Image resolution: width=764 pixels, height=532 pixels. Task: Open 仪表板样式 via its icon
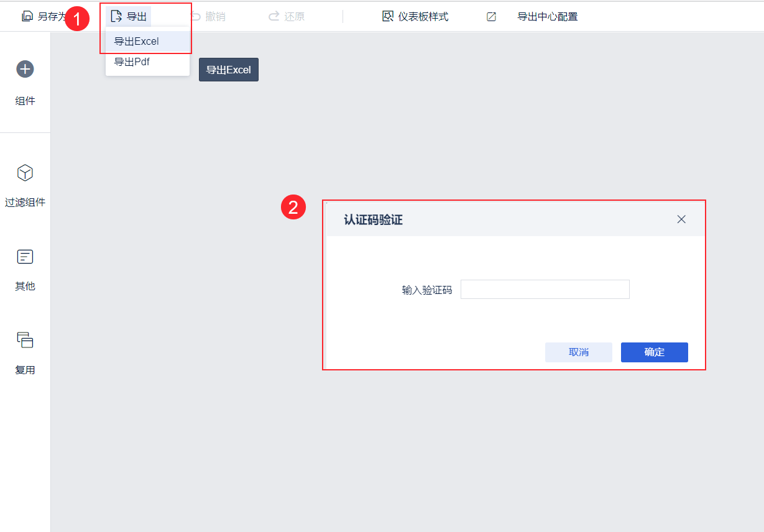[388, 17]
